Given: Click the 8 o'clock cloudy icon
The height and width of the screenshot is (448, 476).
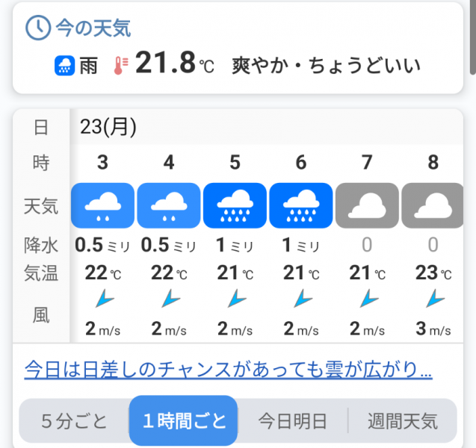Looking at the screenshot, I should [433, 205].
